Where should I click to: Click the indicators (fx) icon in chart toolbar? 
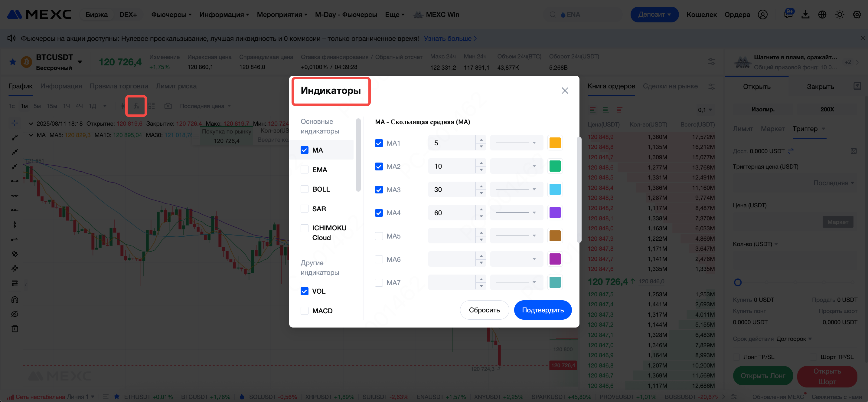click(x=136, y=106)
